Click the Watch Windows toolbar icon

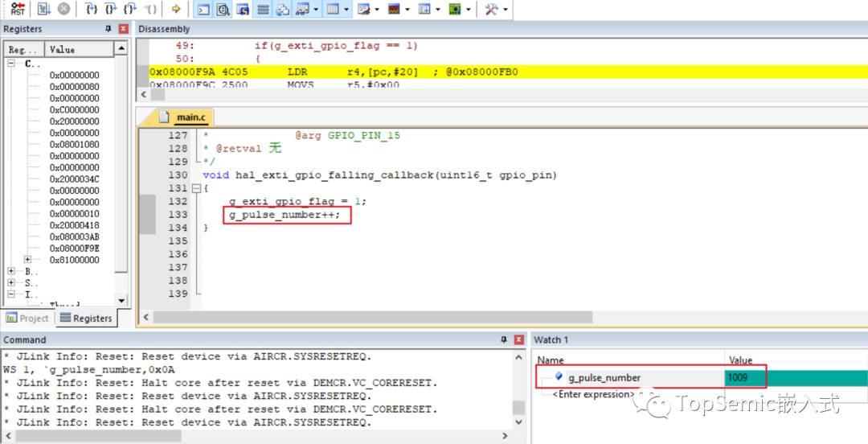click(x=302, y=9)
